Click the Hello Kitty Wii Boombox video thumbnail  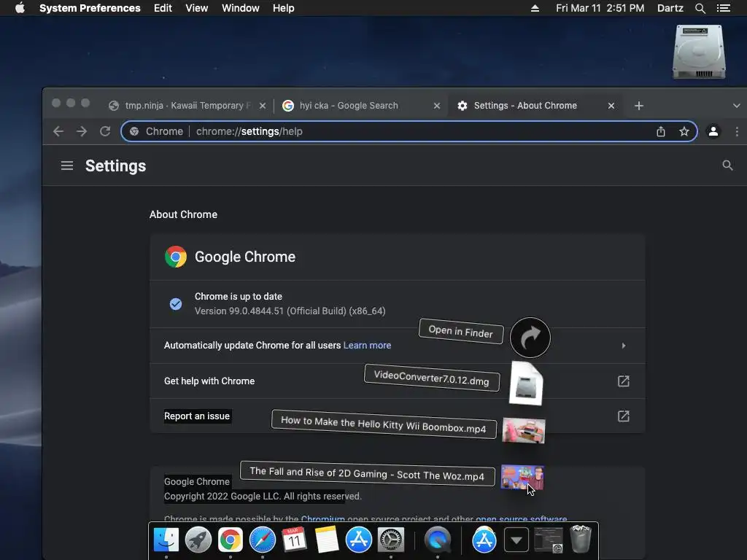pos(524,430)
